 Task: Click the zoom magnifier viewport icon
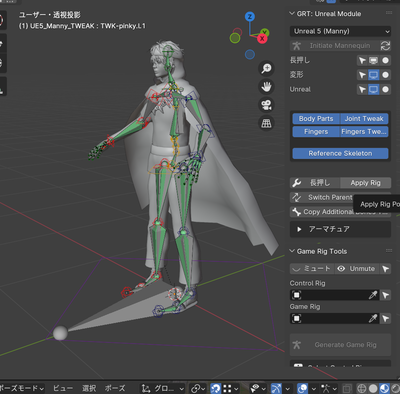pos(266,68)
